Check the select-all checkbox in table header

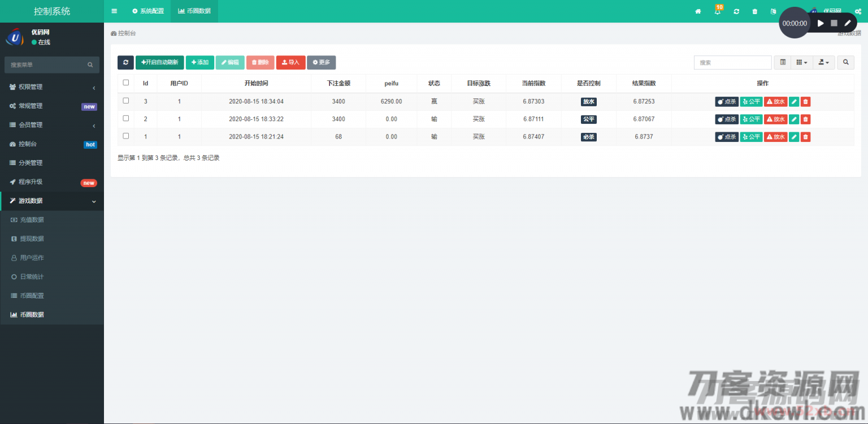126,83
